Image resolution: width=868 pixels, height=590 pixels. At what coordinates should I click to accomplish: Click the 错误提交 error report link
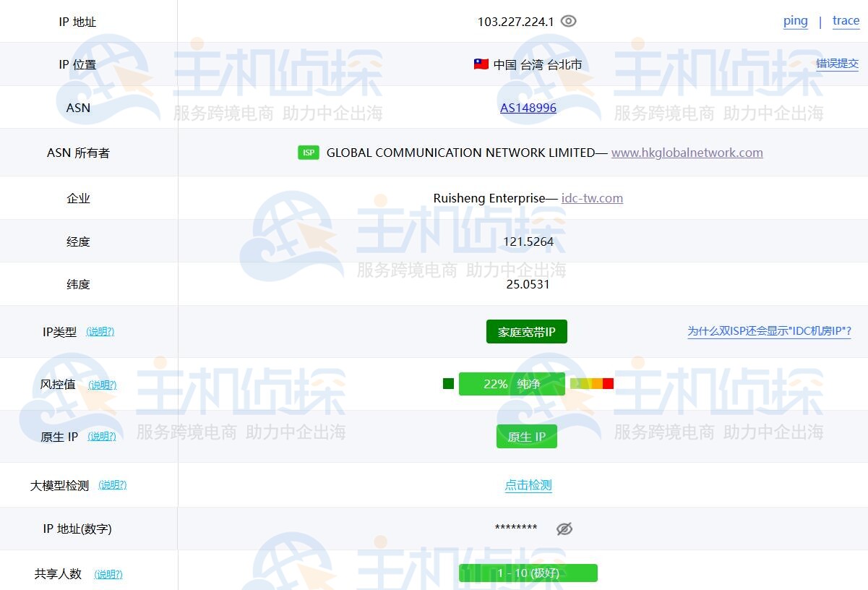pyautogui.click(x=837, y=64)
